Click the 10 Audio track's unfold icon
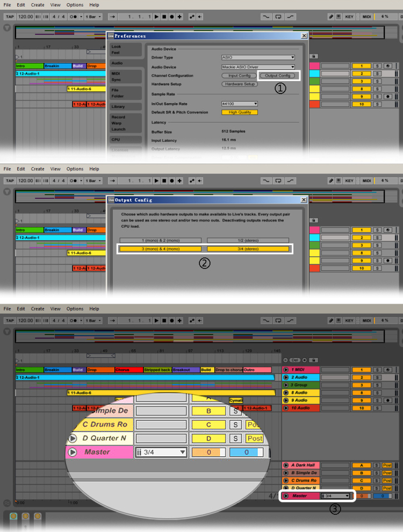Image resolution: width=403 pixels, height=532 pixels. point(286,408)
